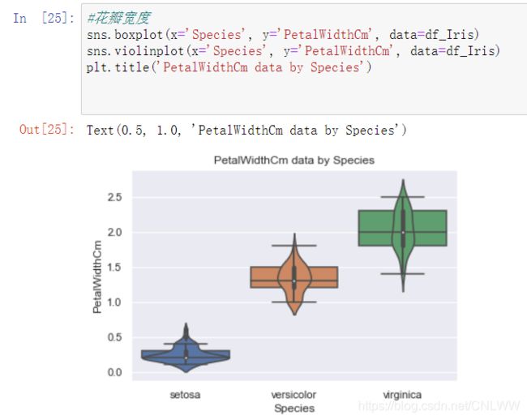Click the Text output result line
Image resolution: width=527 pixels, height=420 pixels.
[246, 130]
